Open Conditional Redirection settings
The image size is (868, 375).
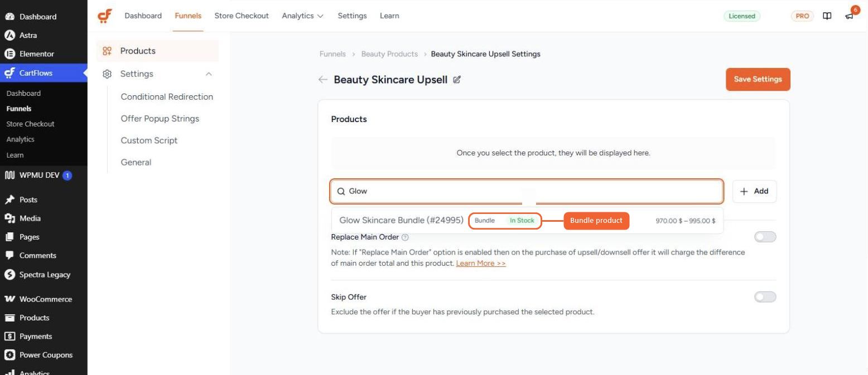tap(167, 97)
